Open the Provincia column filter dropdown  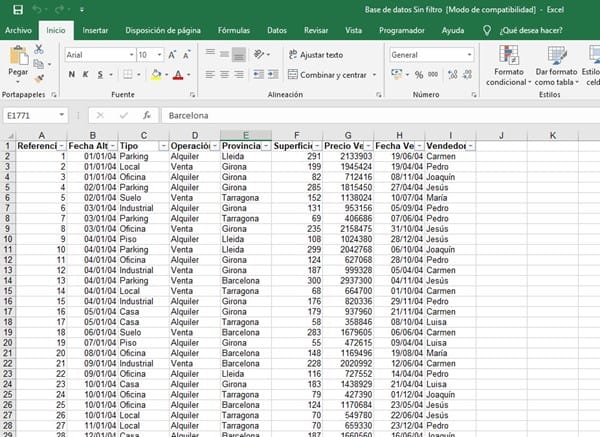264,146
